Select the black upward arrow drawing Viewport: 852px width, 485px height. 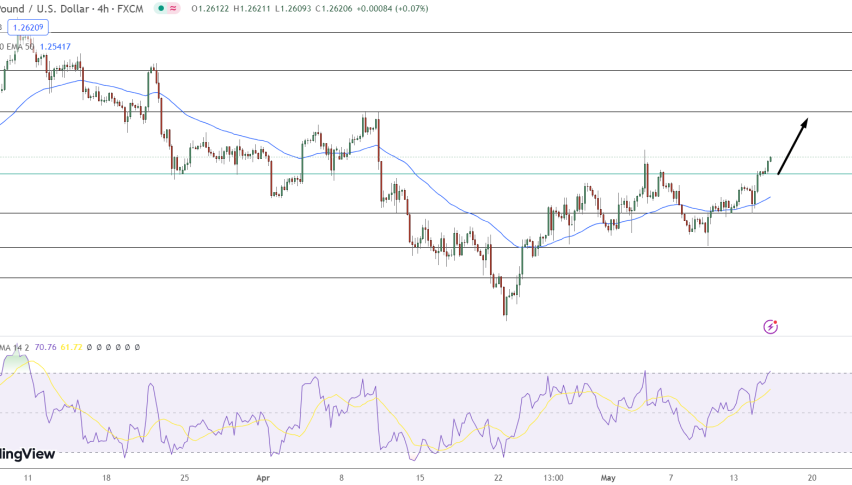pos(793,146)
